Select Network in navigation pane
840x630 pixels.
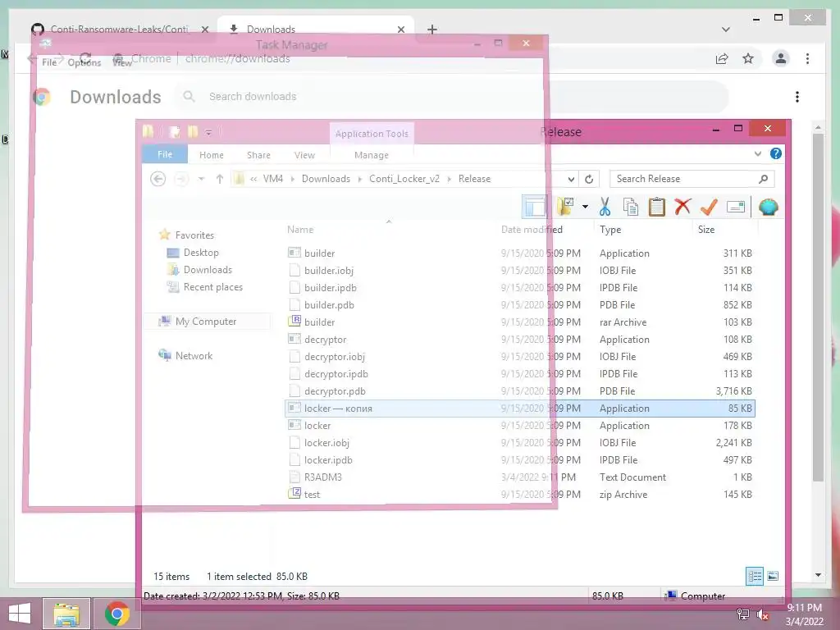pos(194,356)
